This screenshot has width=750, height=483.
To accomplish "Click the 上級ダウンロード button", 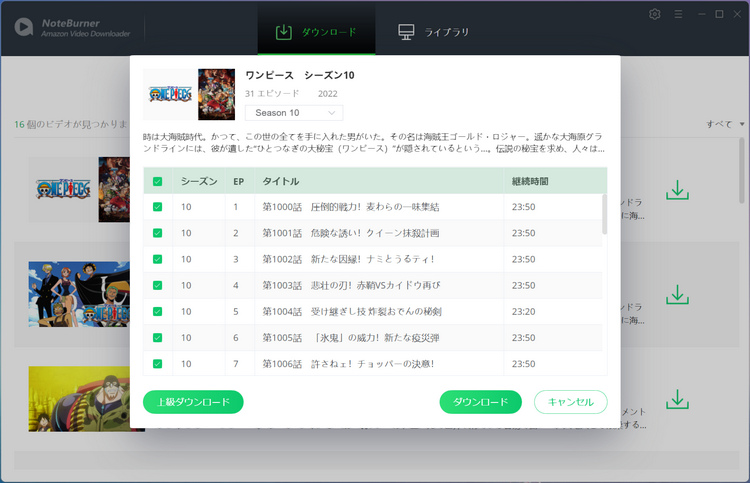I will click(x=193, y=402).
